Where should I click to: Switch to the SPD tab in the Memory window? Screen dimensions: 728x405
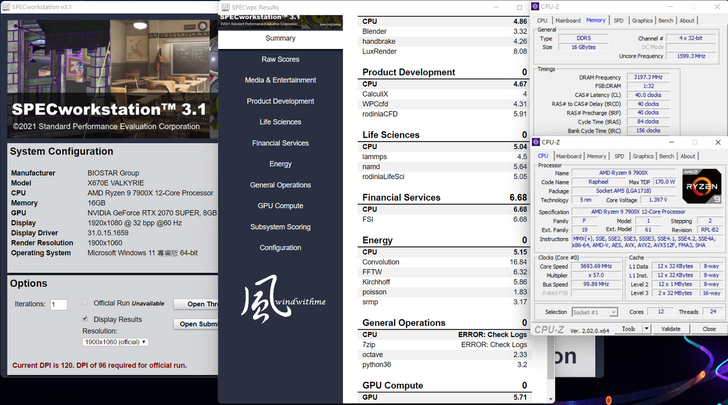[x=618, y=20]
